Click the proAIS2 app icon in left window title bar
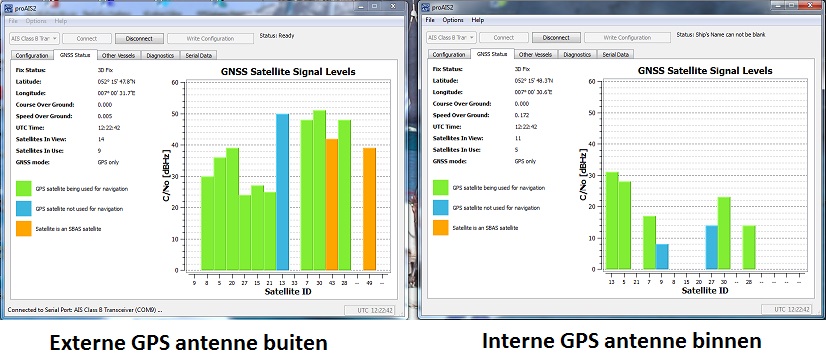The image size is (826, 364). click(8, 6)
